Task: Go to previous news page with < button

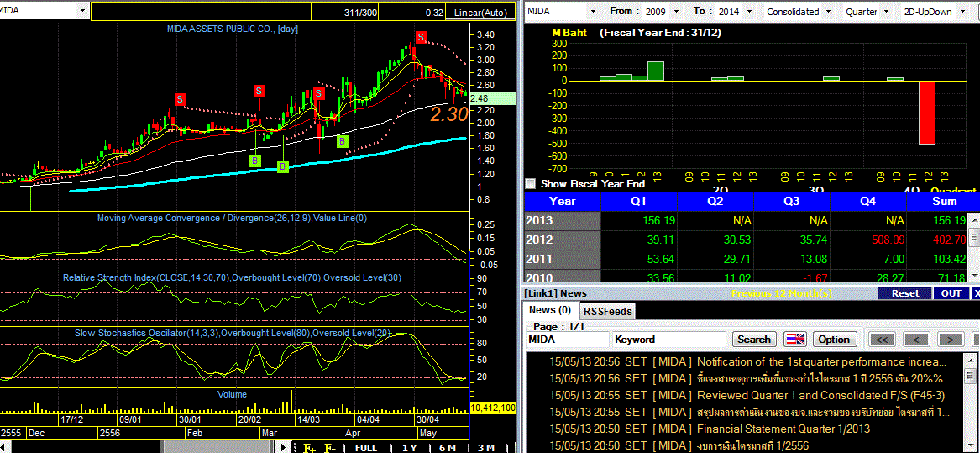Action: click(x=915, y=340)
